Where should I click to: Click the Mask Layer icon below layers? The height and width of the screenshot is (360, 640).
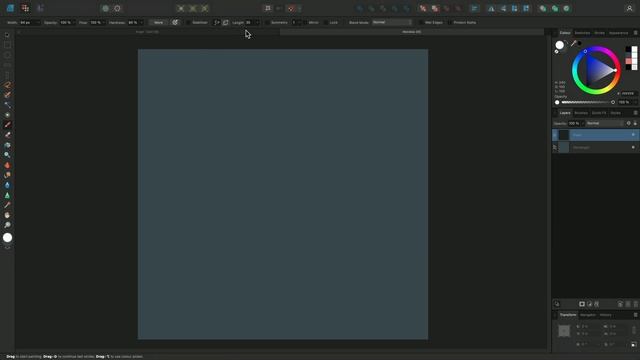point(582,304)
